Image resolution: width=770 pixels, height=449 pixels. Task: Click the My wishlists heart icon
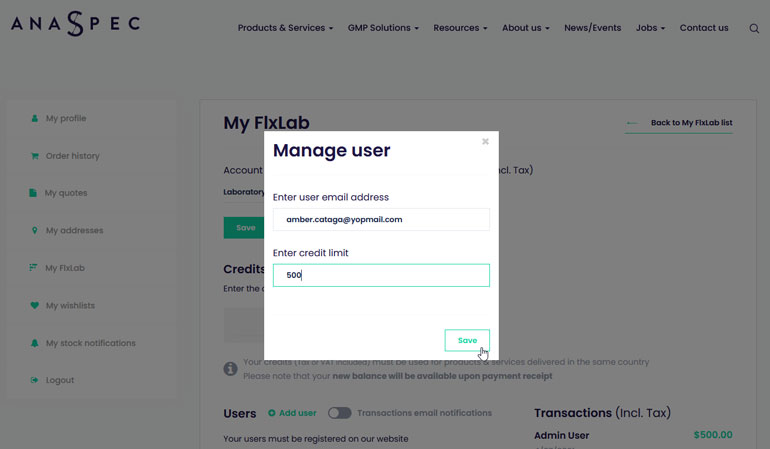[34, 305]
